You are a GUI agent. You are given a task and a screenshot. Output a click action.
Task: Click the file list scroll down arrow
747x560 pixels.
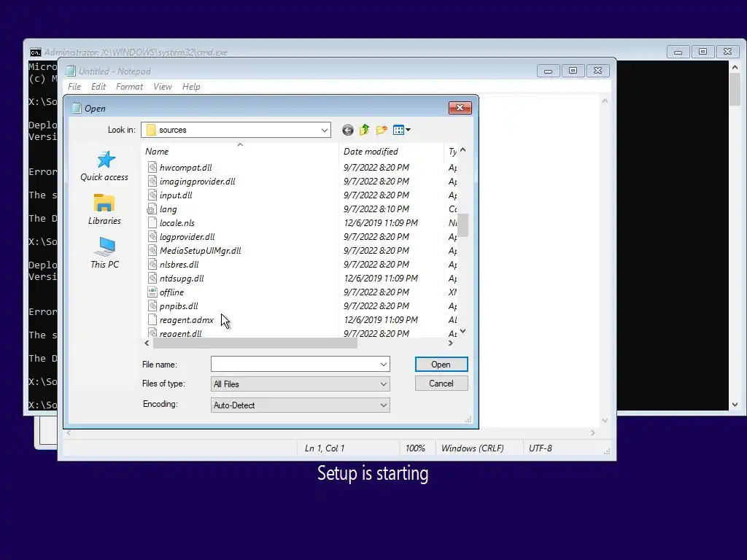tap(462, 332)
